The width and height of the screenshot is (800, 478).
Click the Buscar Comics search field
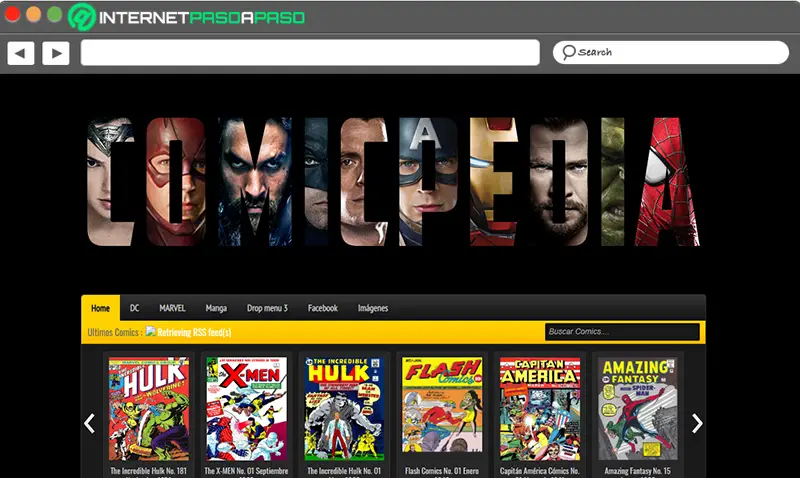[622, 332]
